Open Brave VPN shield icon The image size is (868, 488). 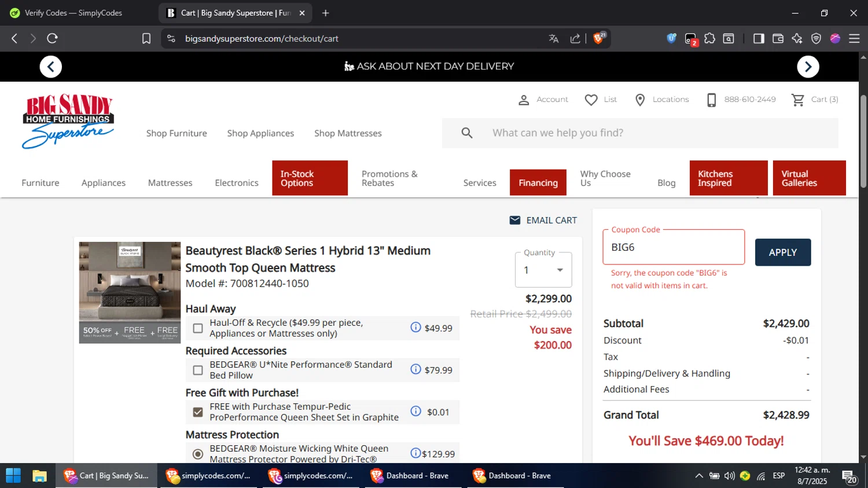(x=816, y=38)
